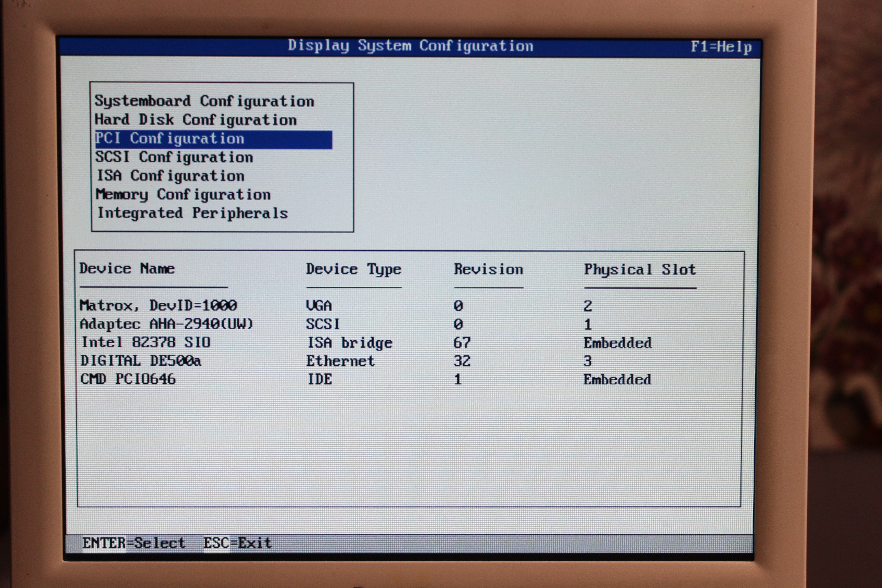Select the CMD PCI0646 IDE row
Viewport: 882px width, 588px height.
(x=128, y=379)
